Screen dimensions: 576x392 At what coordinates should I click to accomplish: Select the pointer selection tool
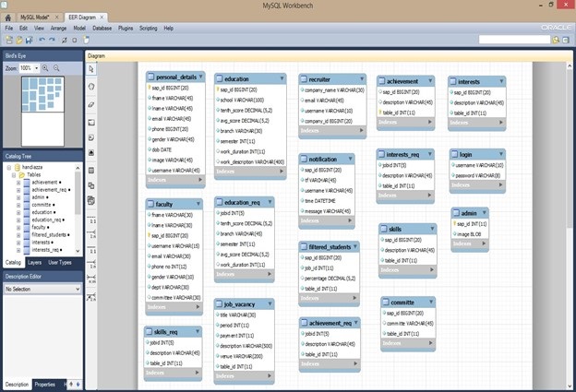tap(91, 69)
